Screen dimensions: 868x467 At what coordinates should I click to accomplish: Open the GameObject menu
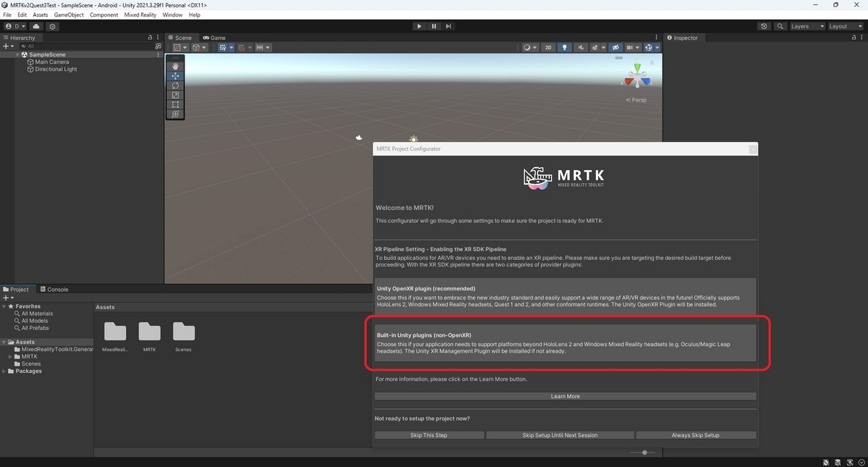click(69, 14)
